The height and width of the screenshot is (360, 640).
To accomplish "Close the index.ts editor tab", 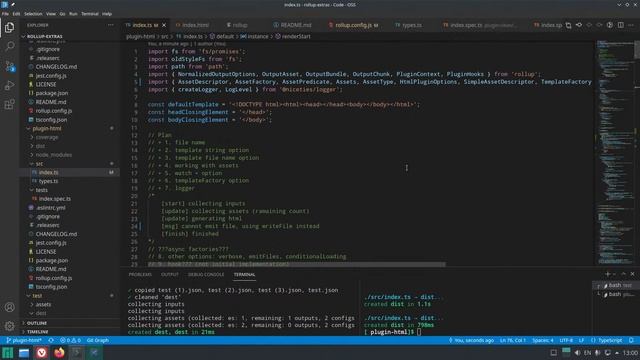I will click(164, 25).
